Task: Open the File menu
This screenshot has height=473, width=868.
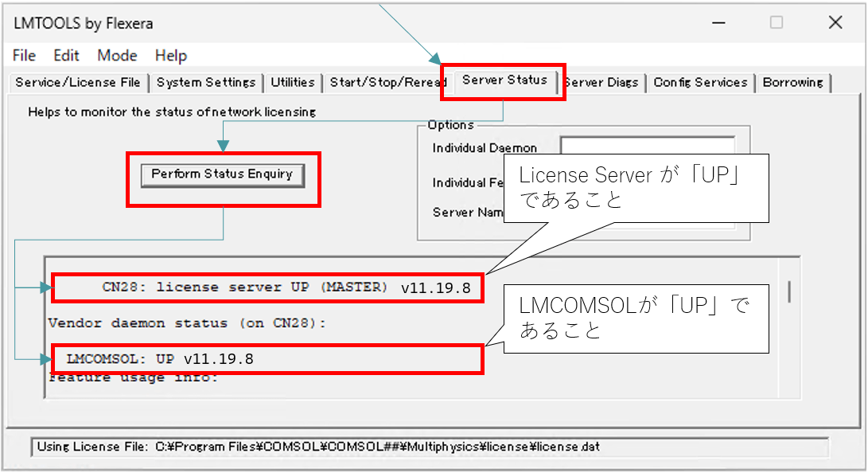Action: click(25, 56)
